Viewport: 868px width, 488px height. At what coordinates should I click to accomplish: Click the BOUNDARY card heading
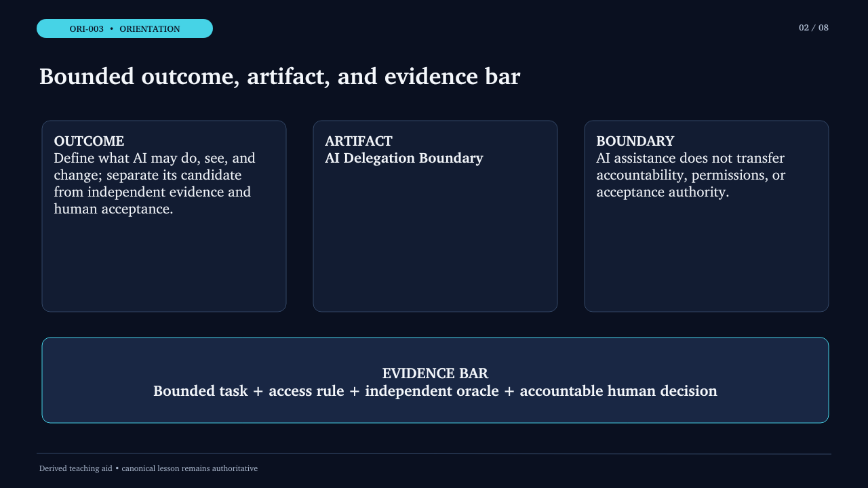(x=635, y=141)
